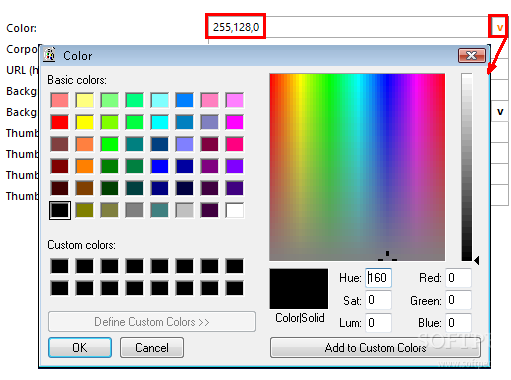The image size is (511, 380).
Task: Click Add to Custom Colors
Action: coord(375,348)
